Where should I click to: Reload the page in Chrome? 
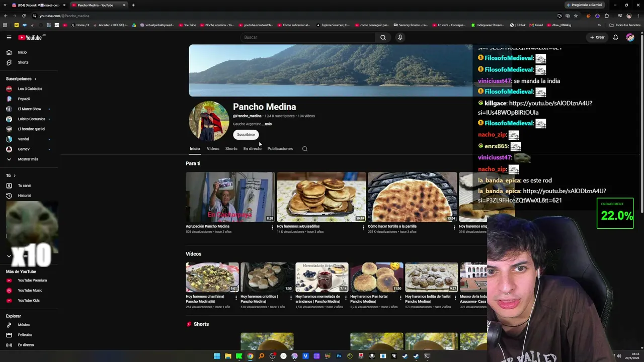[24, 16]
